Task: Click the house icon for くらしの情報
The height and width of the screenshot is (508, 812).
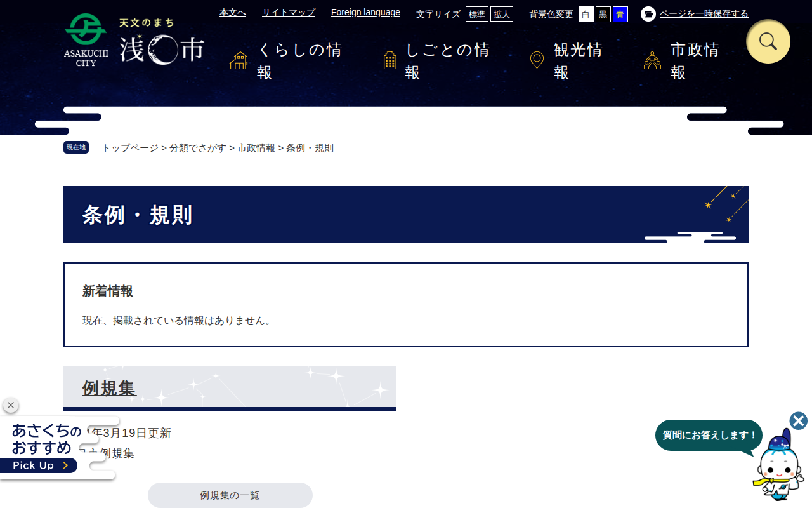Action: 239,61
